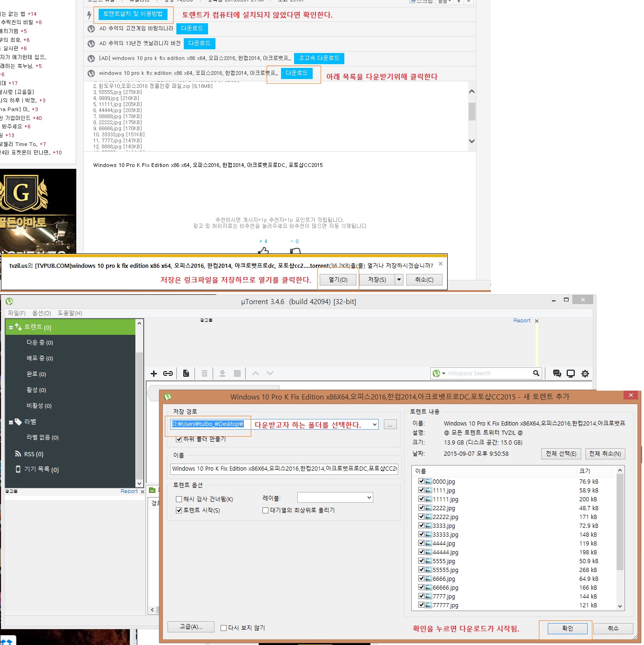644x645 pixels.
Task: Click the Add Torrent from URL link icon
Action: 168,373
